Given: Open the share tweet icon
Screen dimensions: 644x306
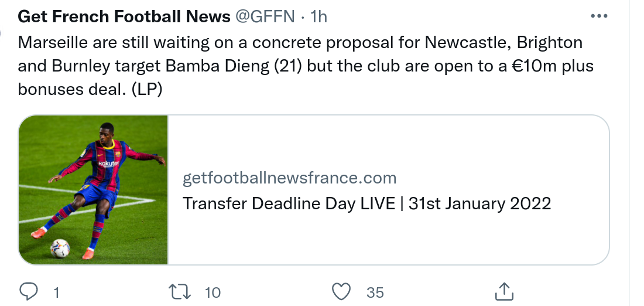Looking at the screenshot, I should pyautogui.click(x=504, y=291).
